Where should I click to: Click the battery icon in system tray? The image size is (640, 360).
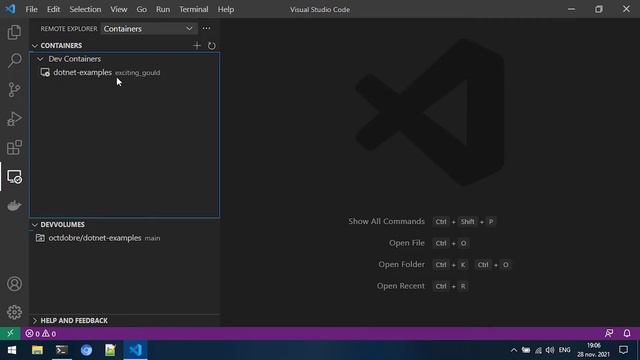pos(526,350)
